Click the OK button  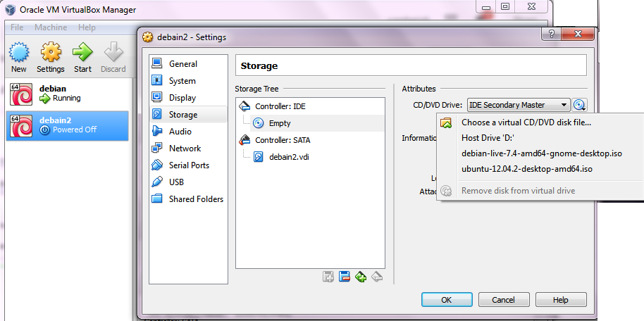click(x=447, y=300)
